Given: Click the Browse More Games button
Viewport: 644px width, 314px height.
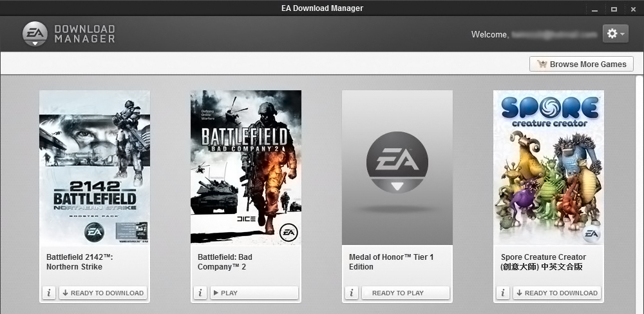Looking at the screenshot, I should [x=582, y=64].
